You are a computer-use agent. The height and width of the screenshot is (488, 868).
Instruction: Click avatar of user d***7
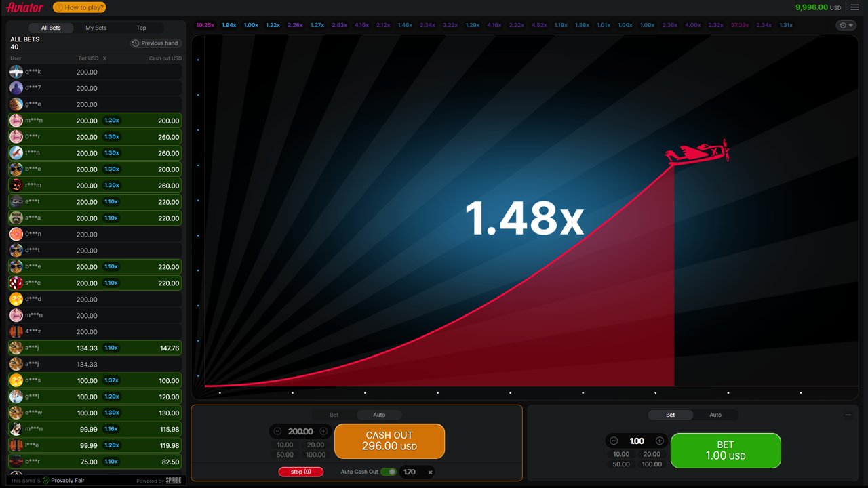pyautogui.click(x=16, y=88)
